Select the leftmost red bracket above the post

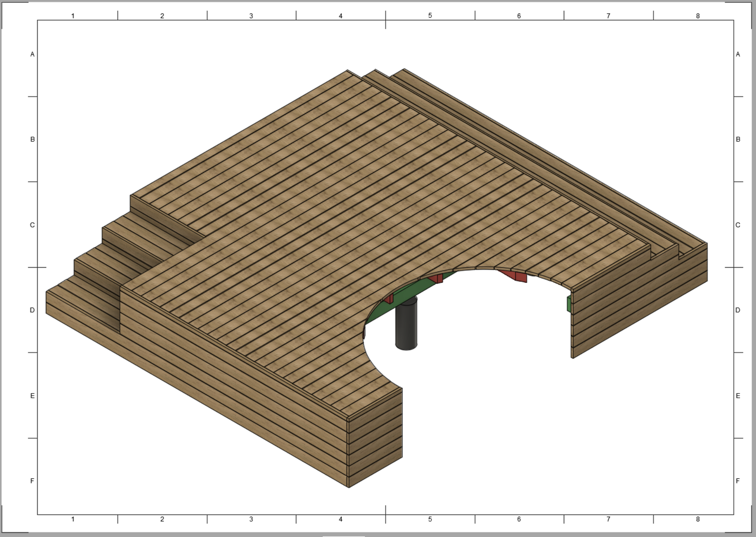point(389,299)
